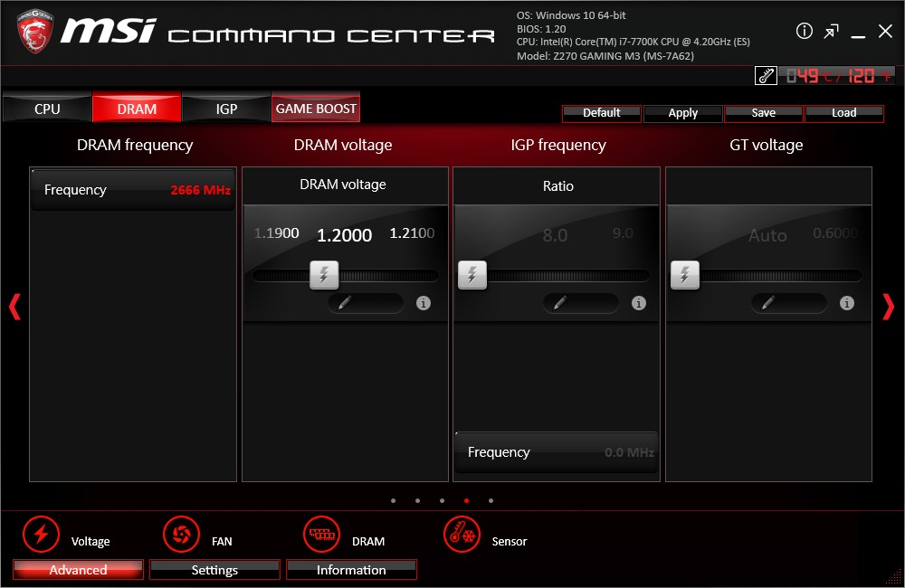The height and width of the screenshot is (588, 905).
Task: Select the first page indicator dot
Action: point(393,500)
